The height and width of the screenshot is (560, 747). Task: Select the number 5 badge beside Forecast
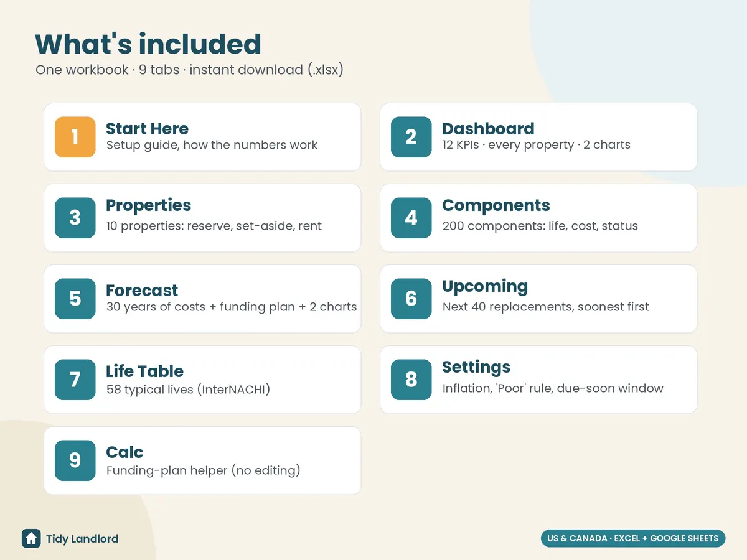point(75,299)
